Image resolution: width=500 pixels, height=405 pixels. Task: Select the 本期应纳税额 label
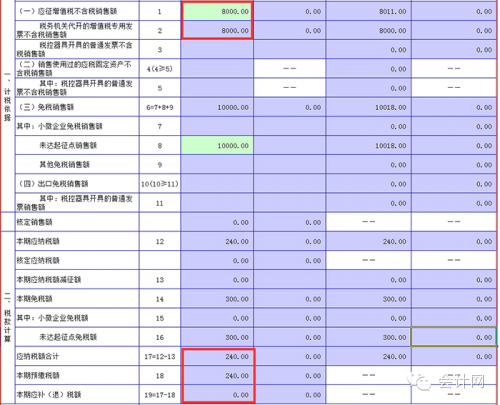(38, 241)
